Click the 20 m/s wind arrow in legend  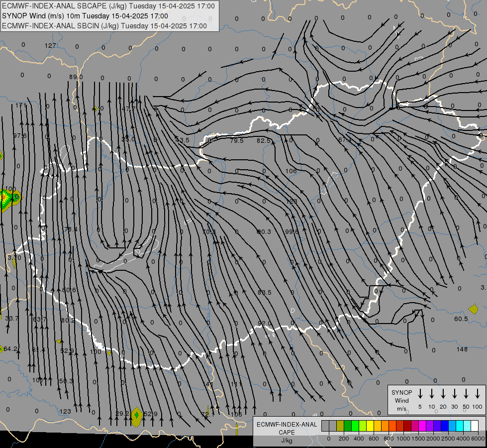click(x=443, y=394)
